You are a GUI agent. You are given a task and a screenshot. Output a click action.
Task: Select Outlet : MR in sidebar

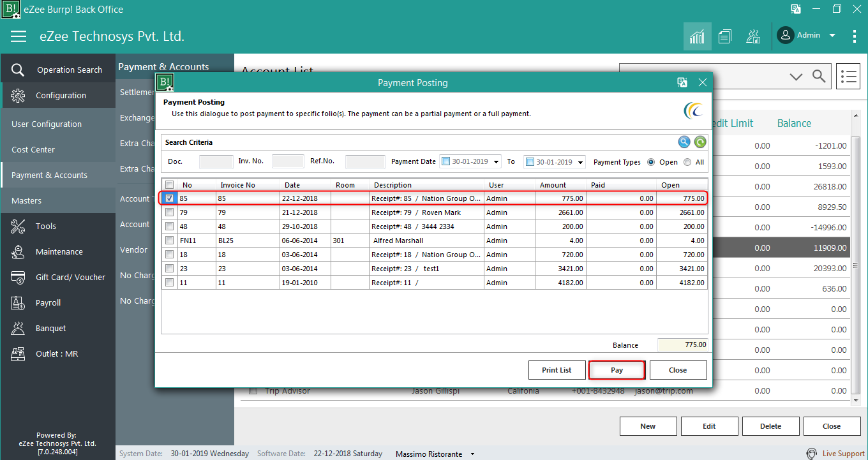click(x=57, y=353)
